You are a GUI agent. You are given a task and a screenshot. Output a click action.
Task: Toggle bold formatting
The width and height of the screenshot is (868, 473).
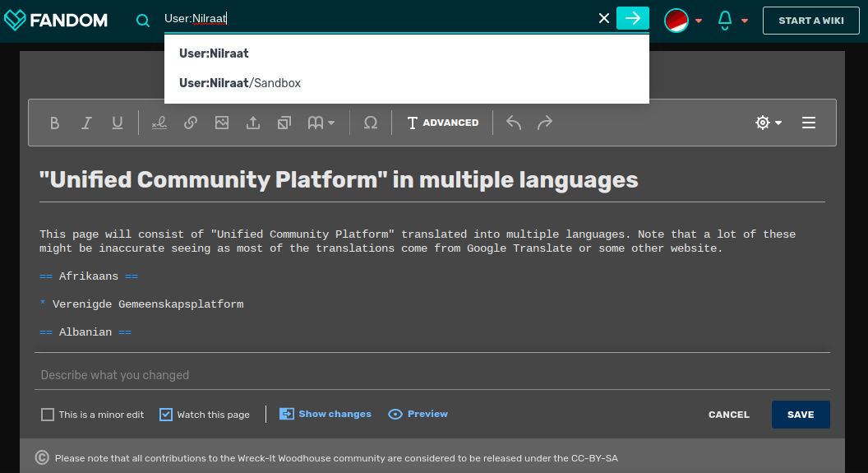tap(54, 123)
